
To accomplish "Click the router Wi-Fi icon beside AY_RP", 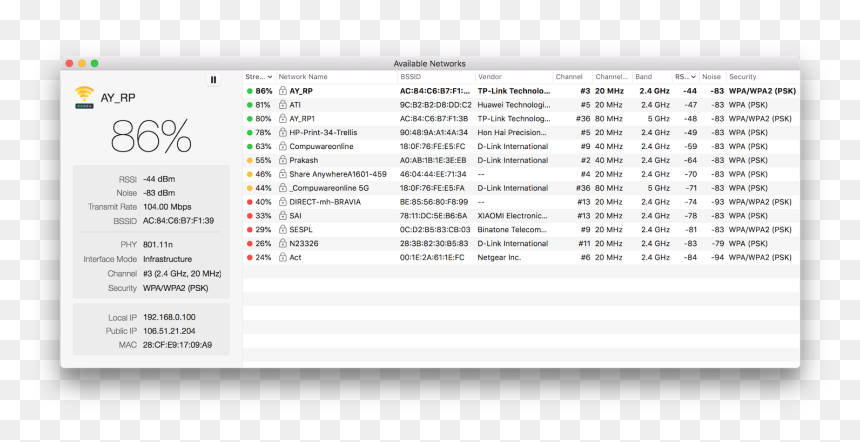I will pyautogui.click(x=84, y=98).
